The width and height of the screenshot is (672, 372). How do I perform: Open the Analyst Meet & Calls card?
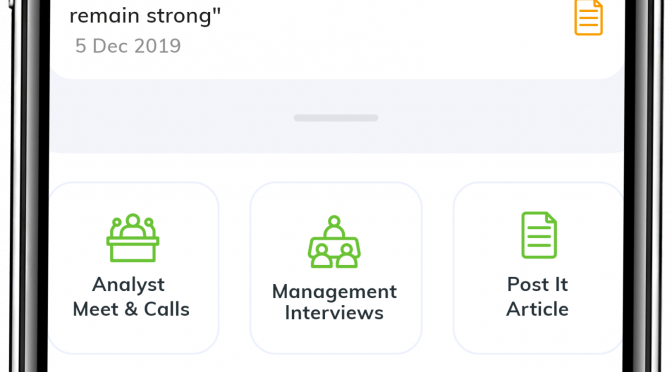(x=133, y=268)
